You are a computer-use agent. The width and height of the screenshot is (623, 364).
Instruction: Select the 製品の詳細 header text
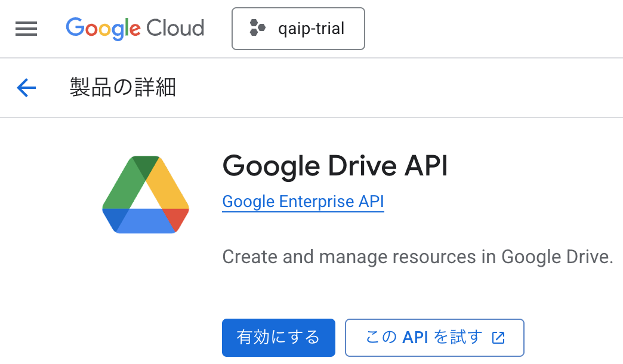[x=122, y=88]
